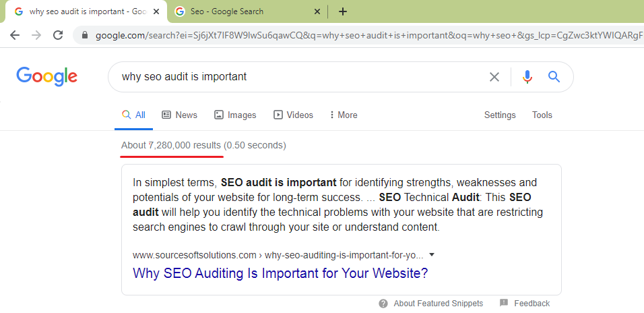644x313 pixels.
Task: Switch to Videos results
Action: pos(293,115)
